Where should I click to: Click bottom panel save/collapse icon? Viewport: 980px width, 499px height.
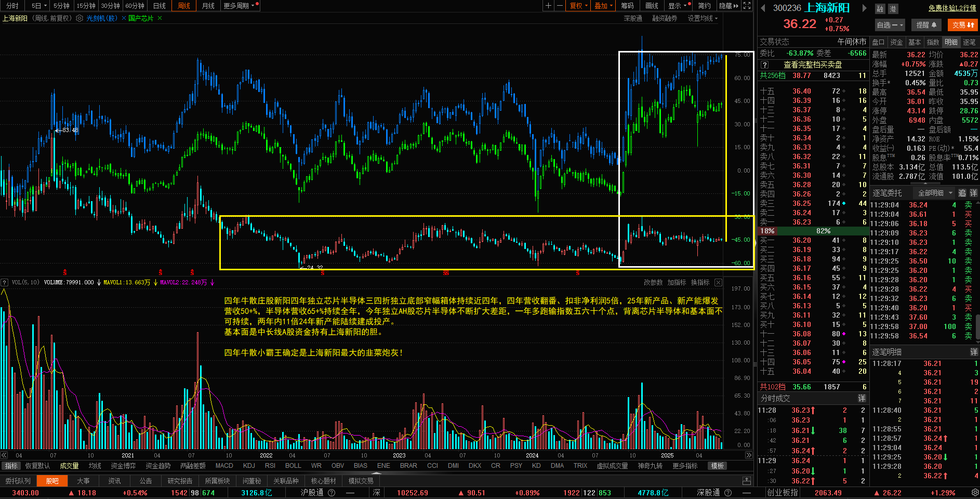(747, 481)
